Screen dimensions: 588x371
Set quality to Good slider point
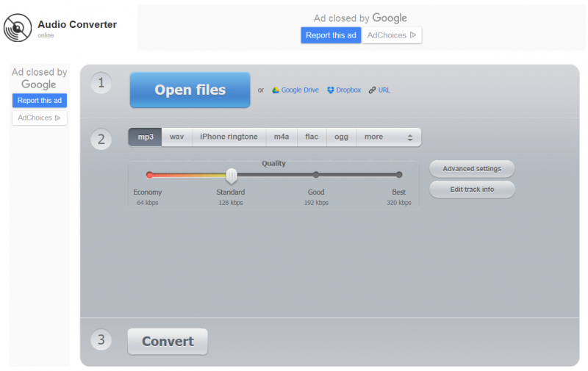[x=316, y=175]
